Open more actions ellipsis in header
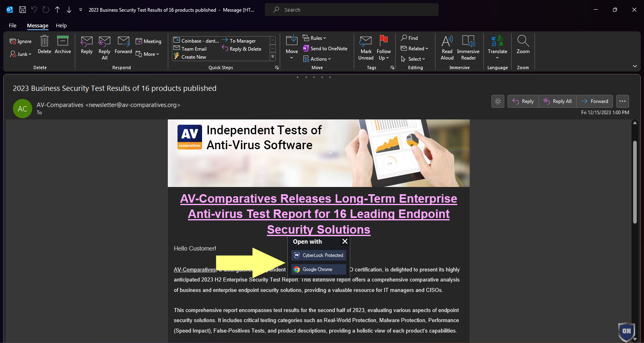 point(623,101)
